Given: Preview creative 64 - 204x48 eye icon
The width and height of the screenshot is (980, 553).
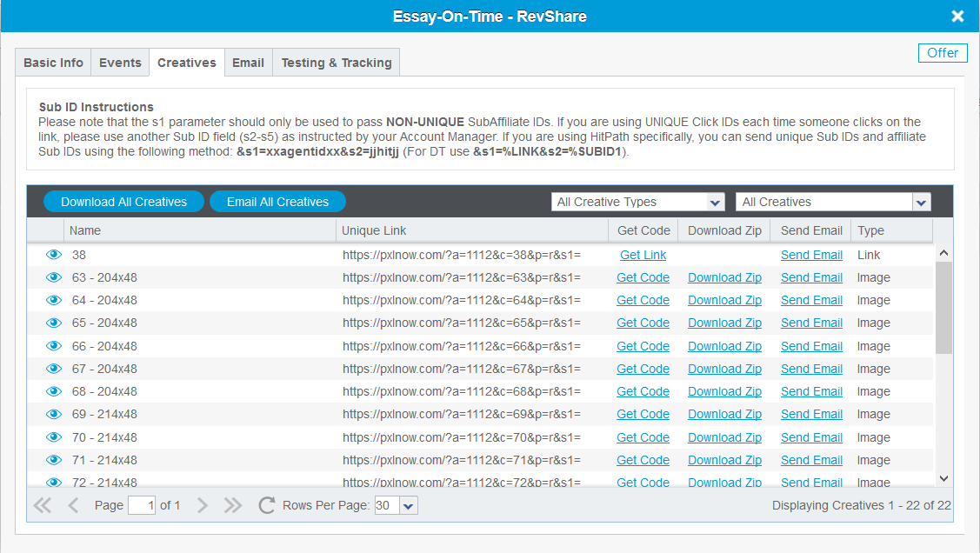Looking at the screenshot, I should tap(54, 300).
